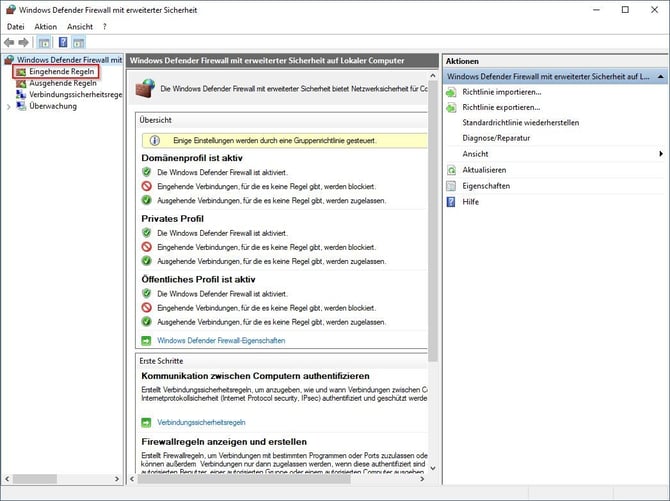Click the center pane vertical scrollbar
The image size is (670, 501).
click(432, 300)
